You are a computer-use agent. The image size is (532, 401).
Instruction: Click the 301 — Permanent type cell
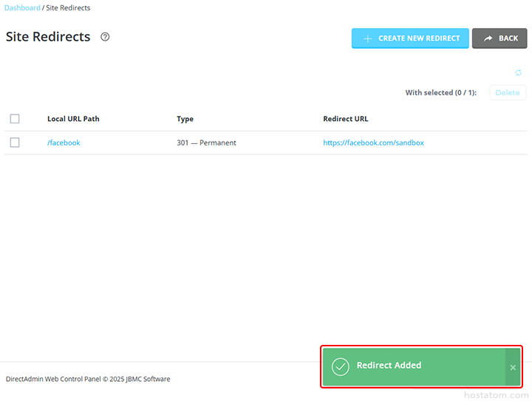206,143
